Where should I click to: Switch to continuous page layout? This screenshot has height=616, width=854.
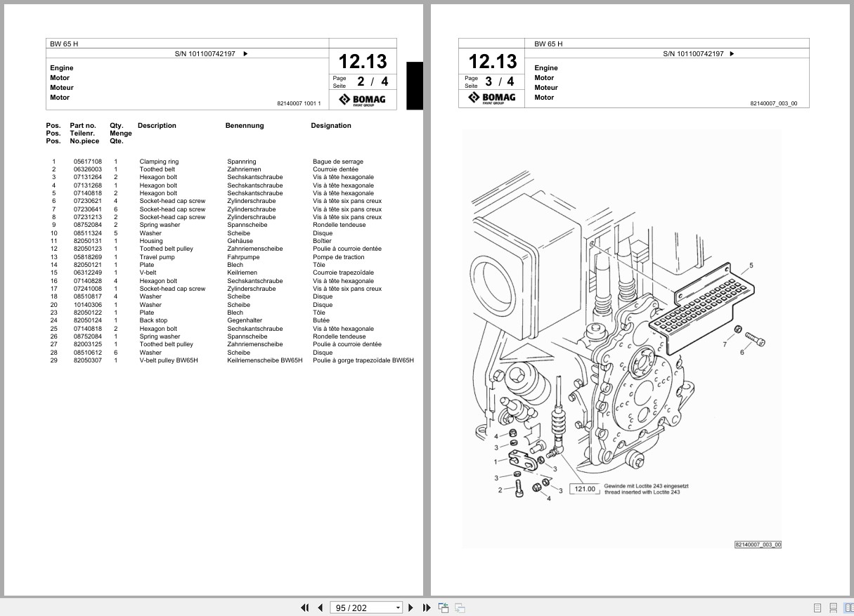click(x=833, y=608)
